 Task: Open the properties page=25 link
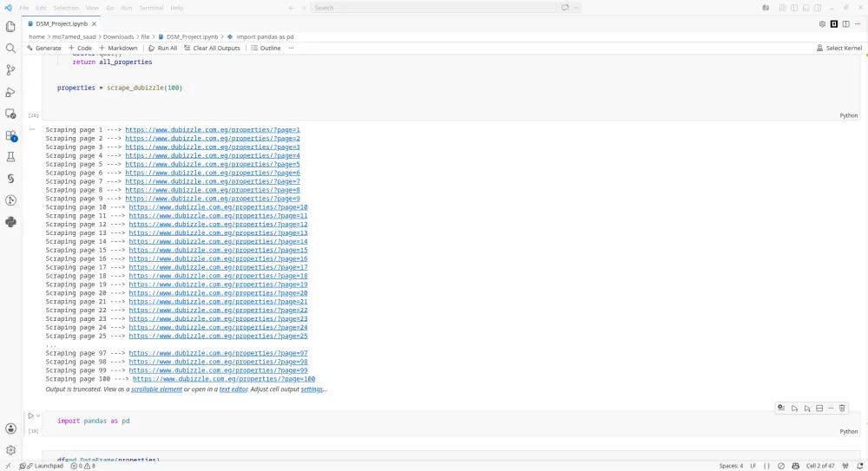click(x=218, y=336)
